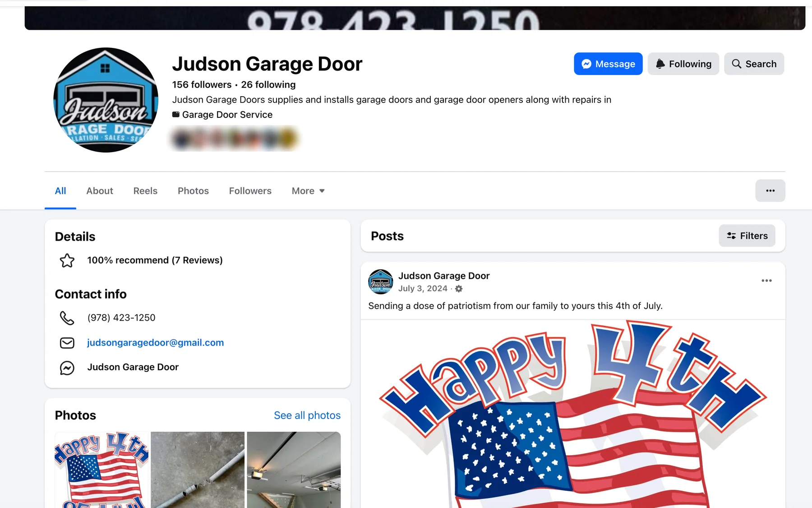Click the phone icon in Contact info
This screenshot has height=508, width=812.
pos(67,318)
